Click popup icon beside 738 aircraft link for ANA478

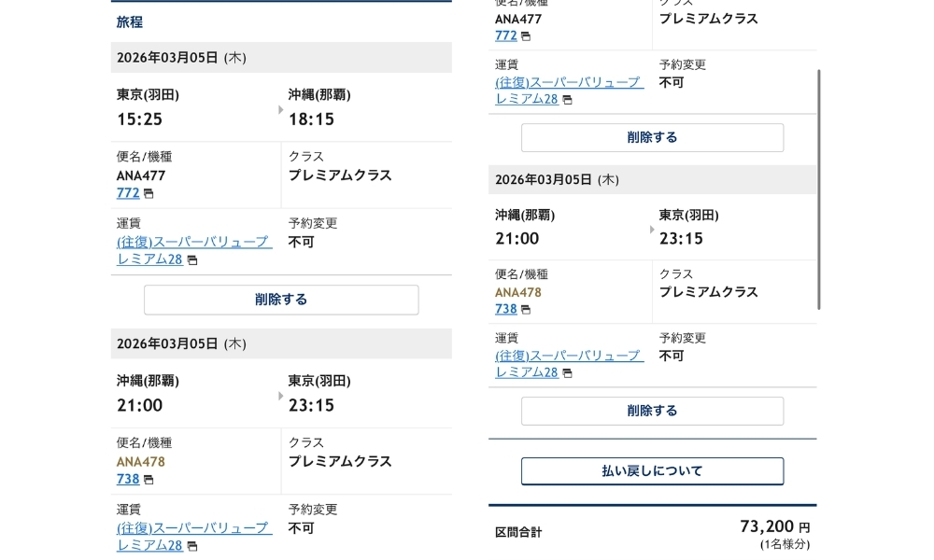tap(147, 480)
